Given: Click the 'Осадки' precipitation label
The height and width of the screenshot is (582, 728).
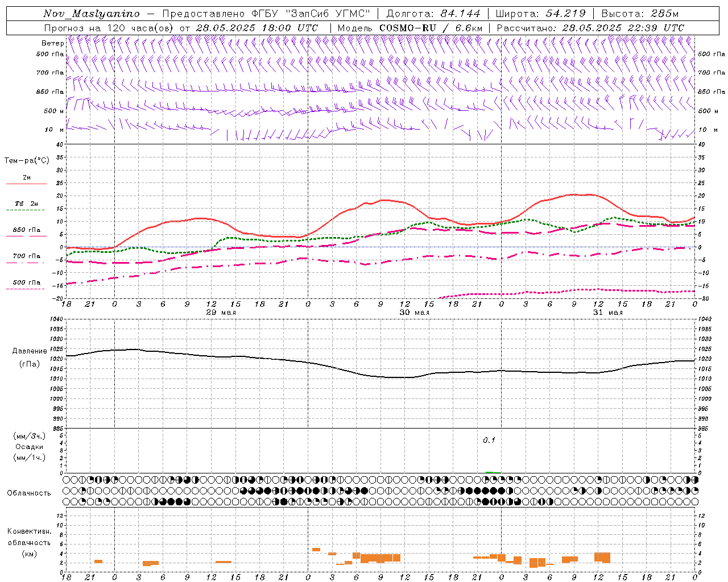Looking at the screenshot, I should click(x=29, y=447).
